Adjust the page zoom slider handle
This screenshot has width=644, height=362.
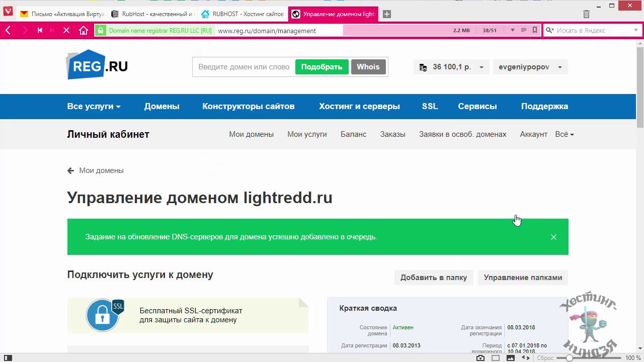[569, 358]
